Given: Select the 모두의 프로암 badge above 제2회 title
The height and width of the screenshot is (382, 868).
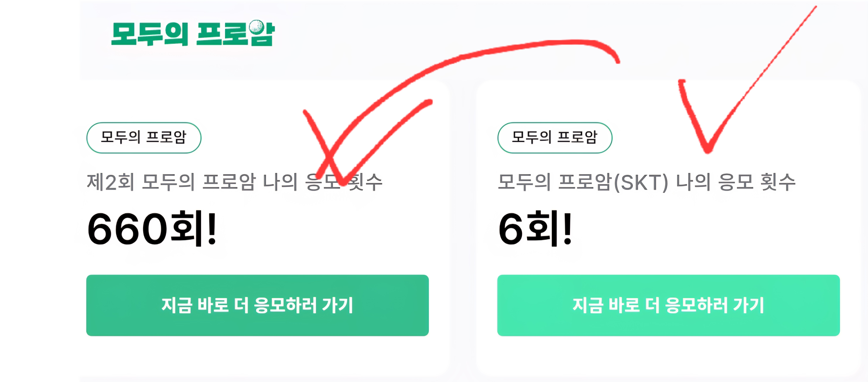Looking at the screenshot, I should tap(144, 138).
